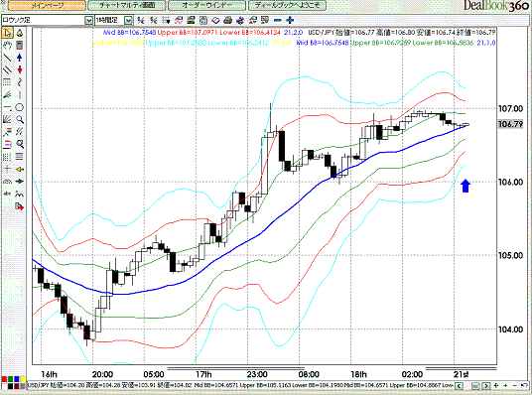Pick the blue up arrow marker tool

pos(20,58)
